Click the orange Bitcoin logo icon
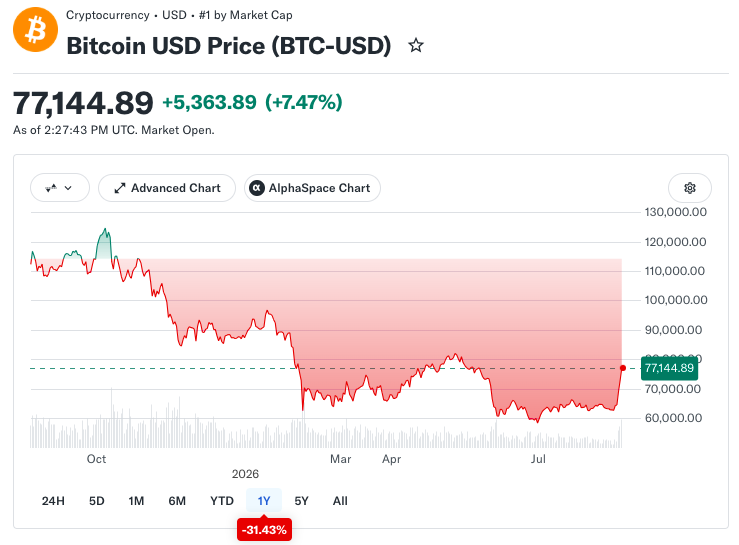Screen dimensions: 739x545 tap(35, 30)
